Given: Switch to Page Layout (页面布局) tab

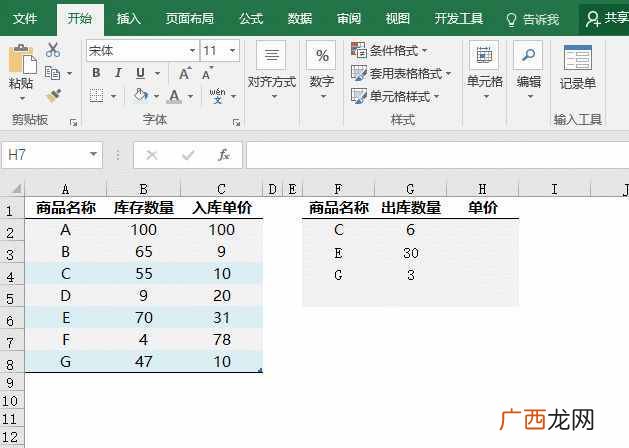Looking at the screenshot, I should [190, 18].
